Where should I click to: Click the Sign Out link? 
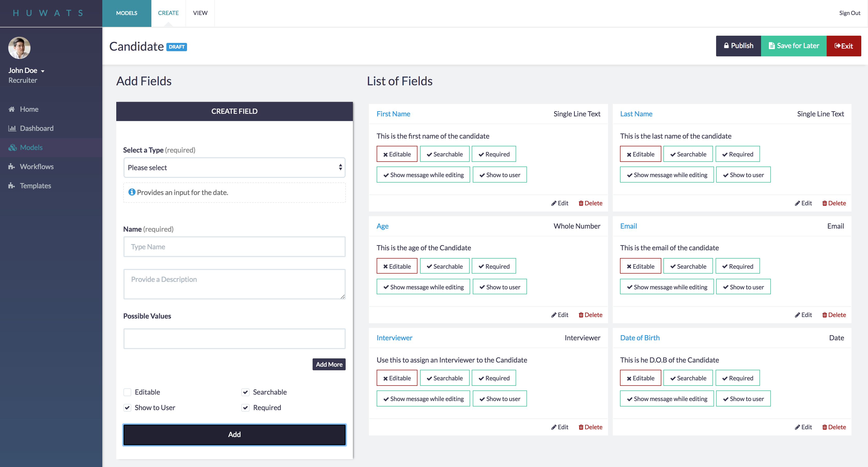(849, 13)
